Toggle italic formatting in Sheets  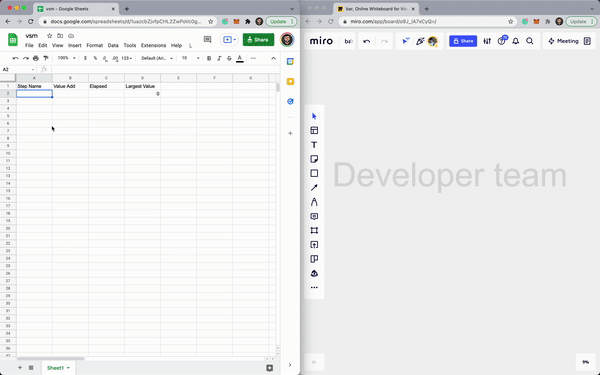(x=219, y=58)
